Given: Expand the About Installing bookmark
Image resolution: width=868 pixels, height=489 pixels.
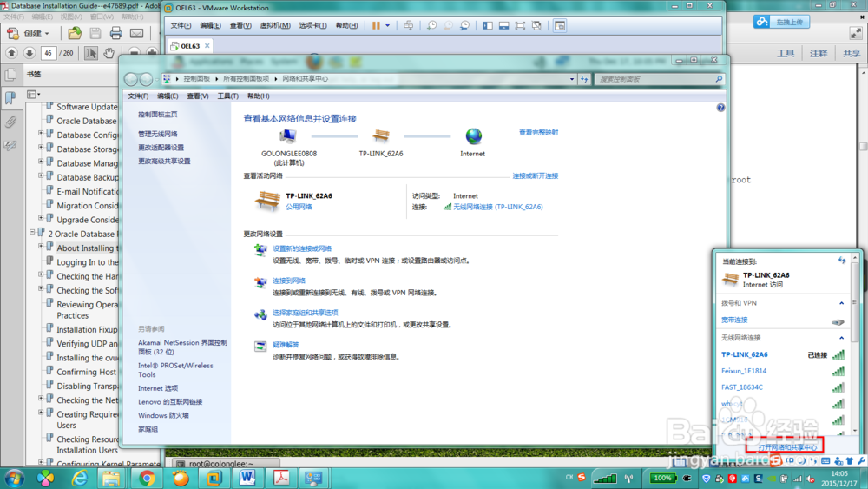Looking at the screenshot, I should (x=41, y=246).
